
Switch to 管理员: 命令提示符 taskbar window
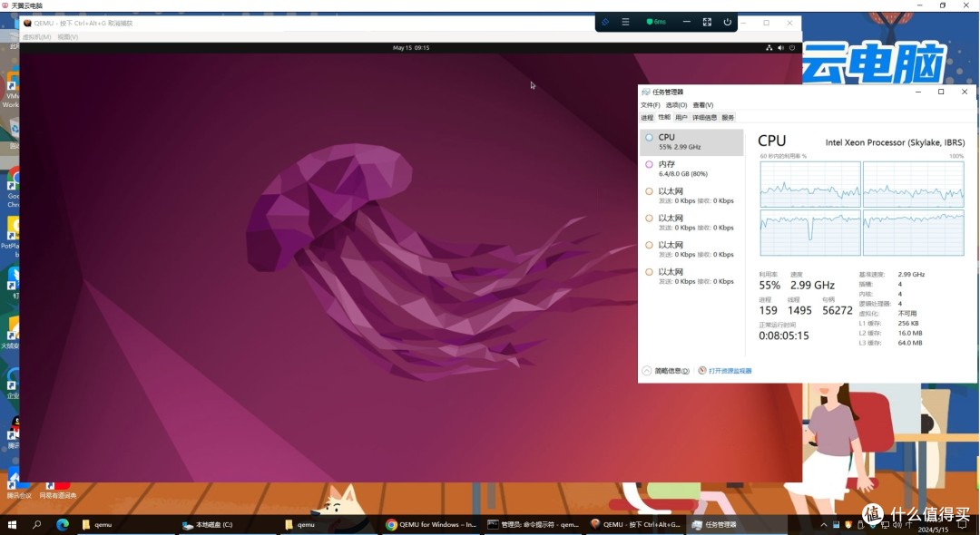coord(533,525)
